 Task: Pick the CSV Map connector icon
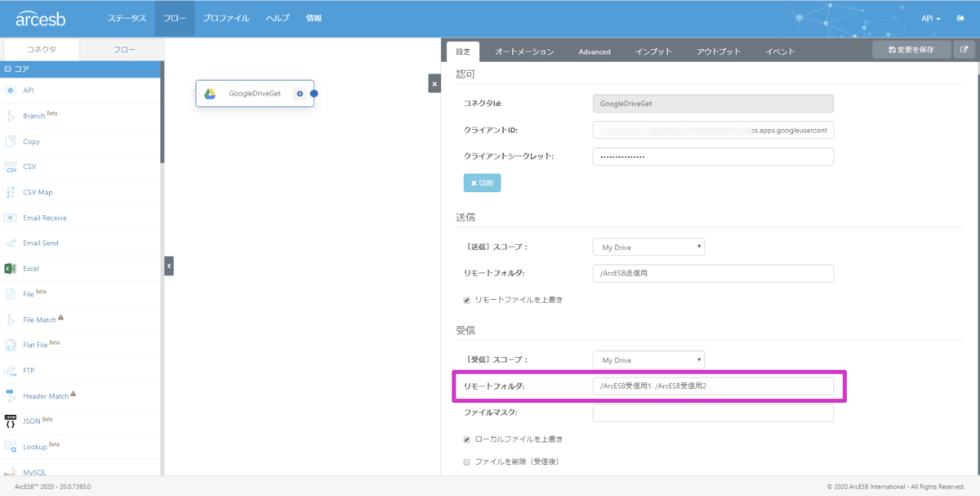tap(11, 192)
